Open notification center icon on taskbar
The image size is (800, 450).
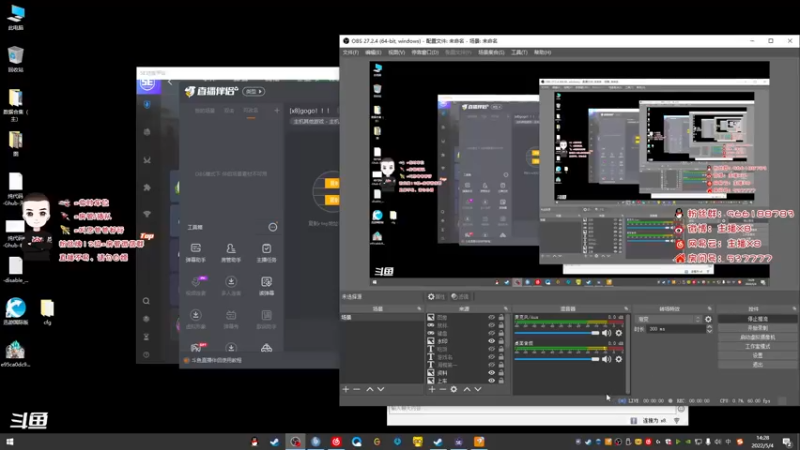click(787, 442)
